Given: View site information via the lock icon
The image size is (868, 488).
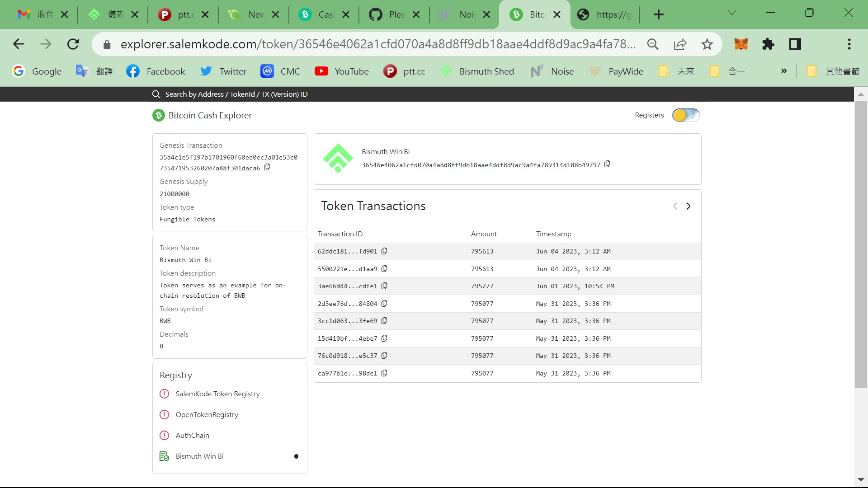Looking at the screenshot, I should 107,44.
